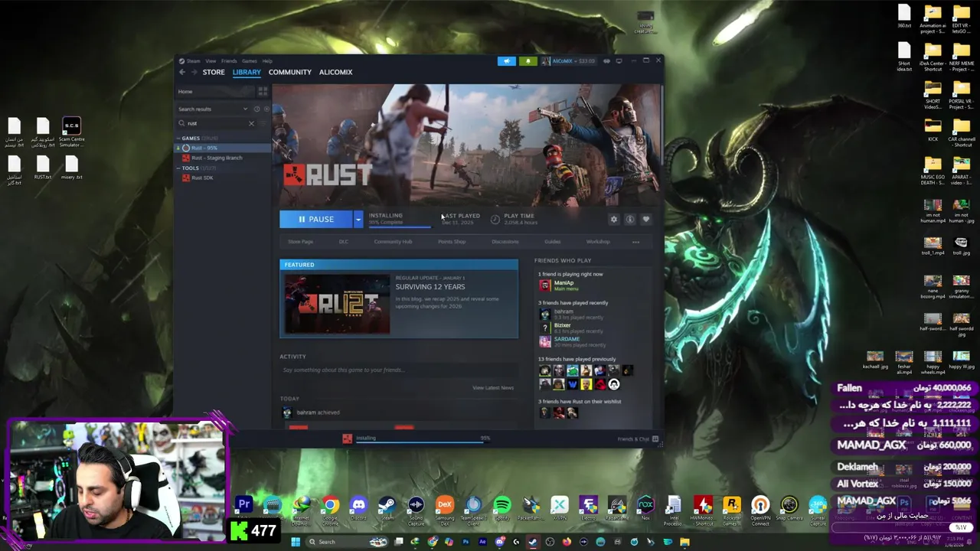Open Windows Start menu
Screen dimensions: 980x551
295,542
